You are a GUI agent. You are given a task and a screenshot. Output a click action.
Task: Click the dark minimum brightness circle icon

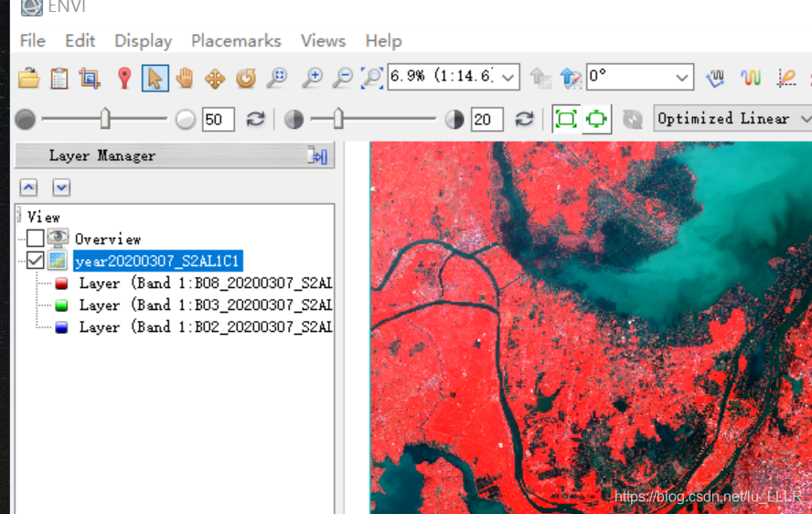coord(25,119)
